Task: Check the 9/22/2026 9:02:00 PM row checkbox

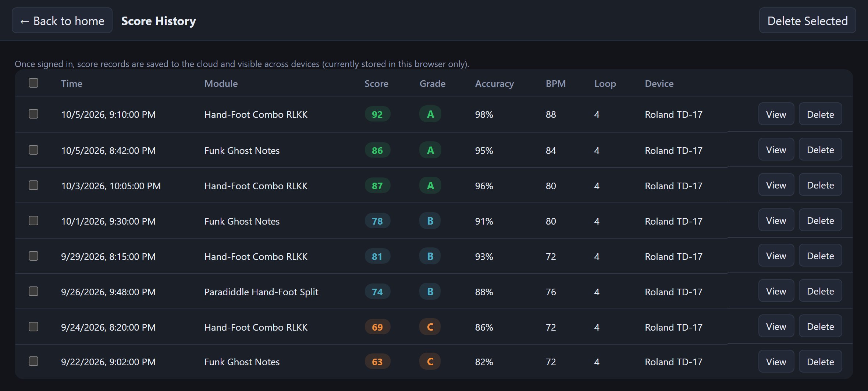Action: (33, 361)
